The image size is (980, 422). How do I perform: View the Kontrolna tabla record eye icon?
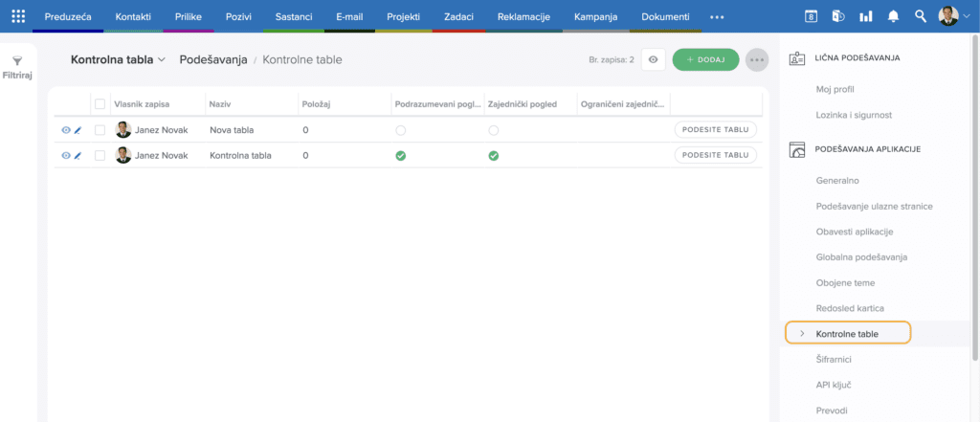point(66,156)
